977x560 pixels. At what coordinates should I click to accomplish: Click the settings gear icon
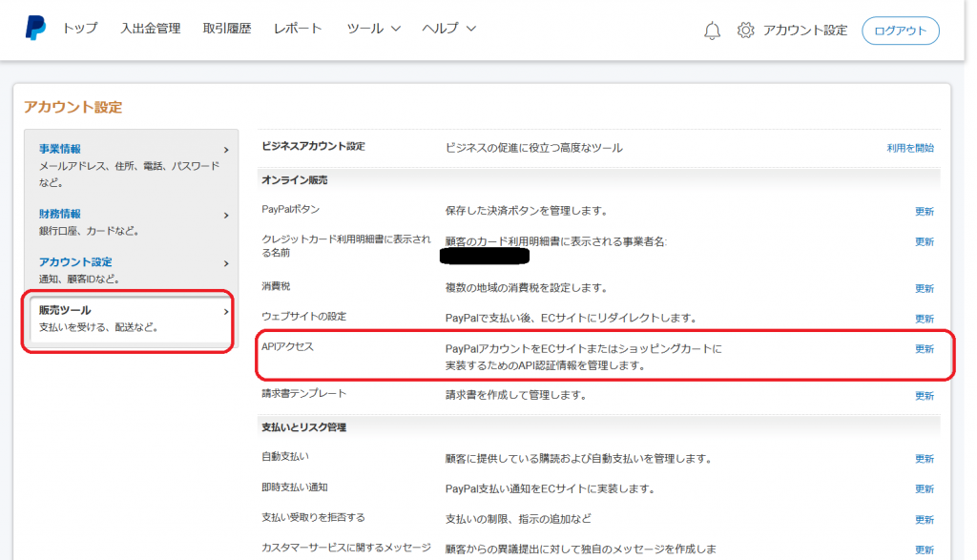pyautogui.click(x=746, y=31)
